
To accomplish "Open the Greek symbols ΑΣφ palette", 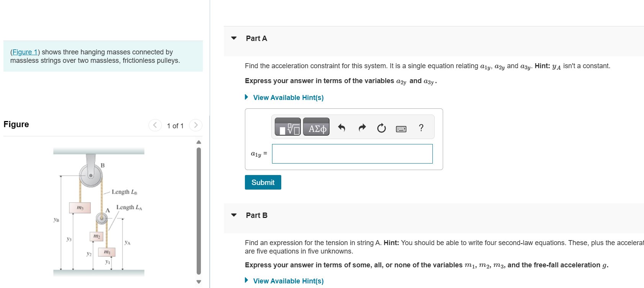I will 316,127.
